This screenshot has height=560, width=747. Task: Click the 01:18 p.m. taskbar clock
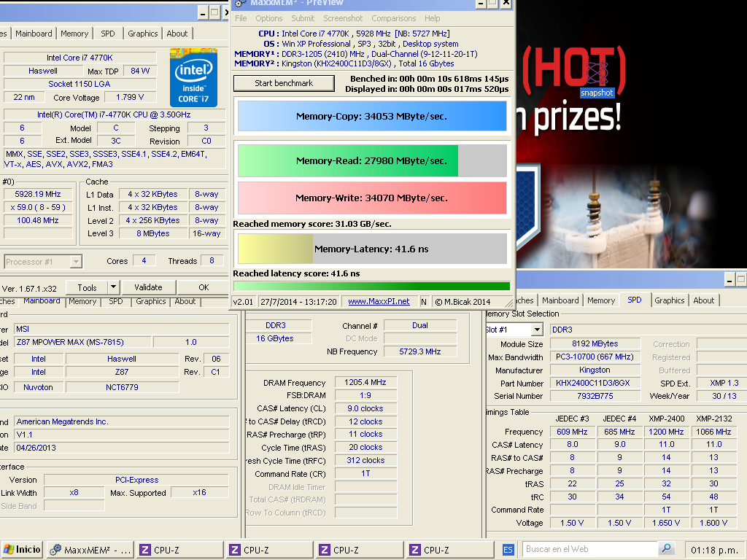[714, 550]
